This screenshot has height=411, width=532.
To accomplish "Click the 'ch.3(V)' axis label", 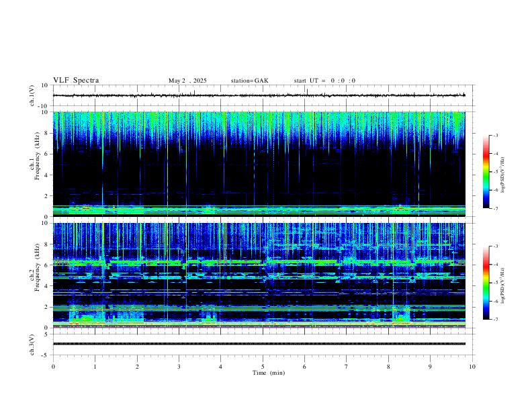I will [32, 345].
